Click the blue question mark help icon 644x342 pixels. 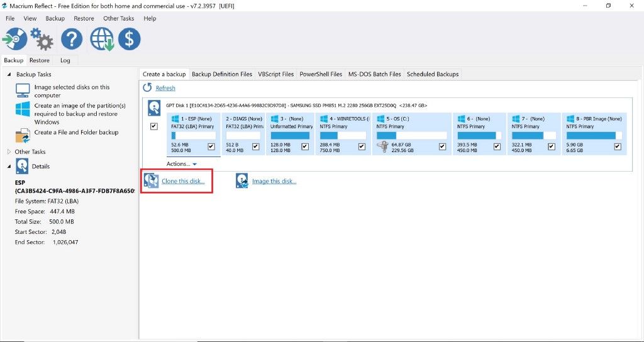72,39
